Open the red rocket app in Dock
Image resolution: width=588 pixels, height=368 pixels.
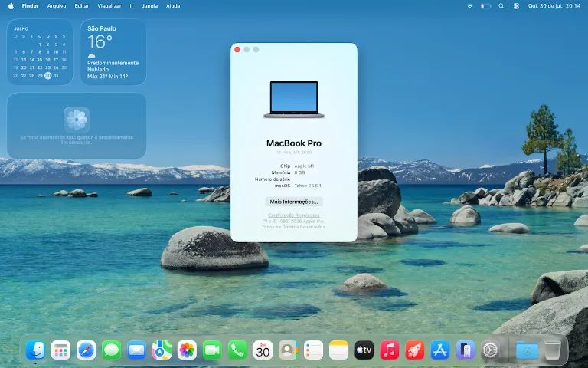pyautogui.click(x=415, y=350)
